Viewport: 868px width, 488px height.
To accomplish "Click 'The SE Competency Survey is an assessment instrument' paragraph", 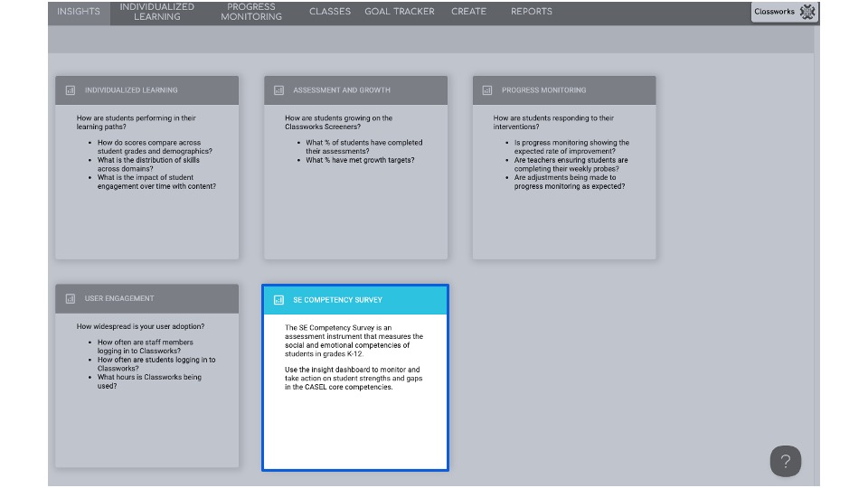I will point(354,341).
